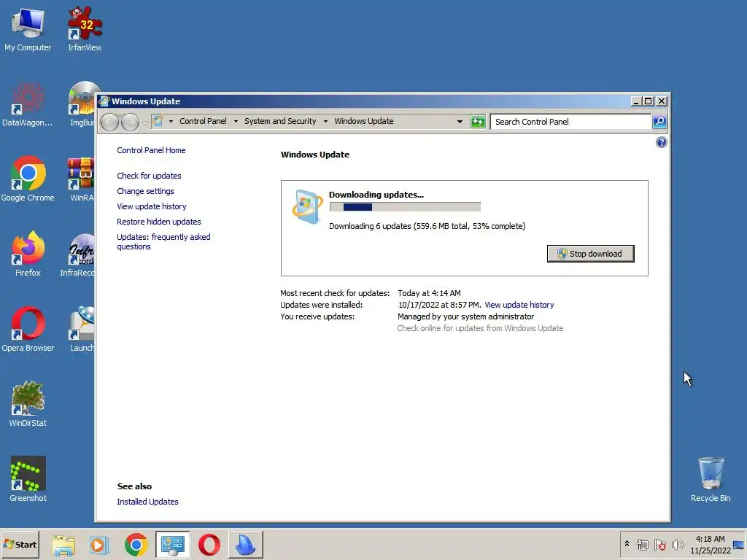Open WinRAR desktop shortcut

[x=82, y=179]
